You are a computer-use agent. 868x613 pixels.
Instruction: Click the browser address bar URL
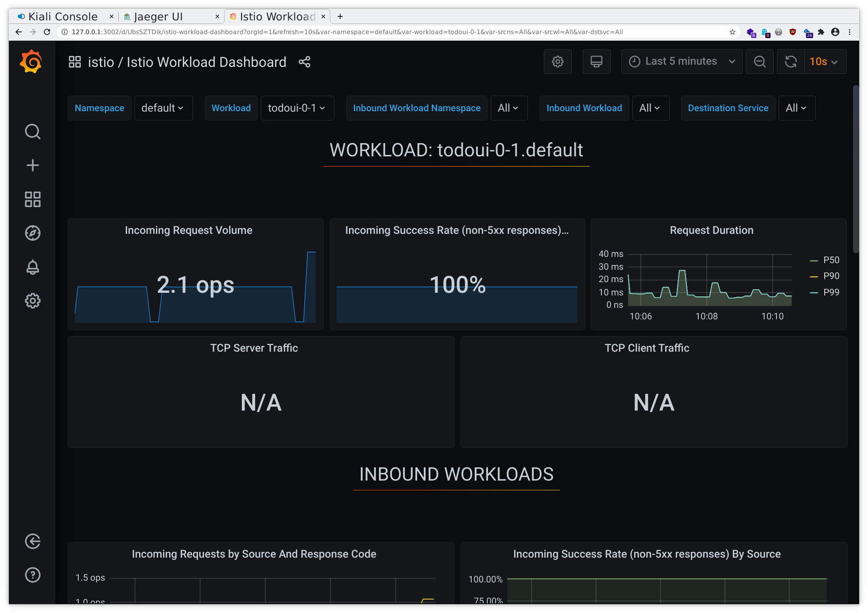click(347, 32)
